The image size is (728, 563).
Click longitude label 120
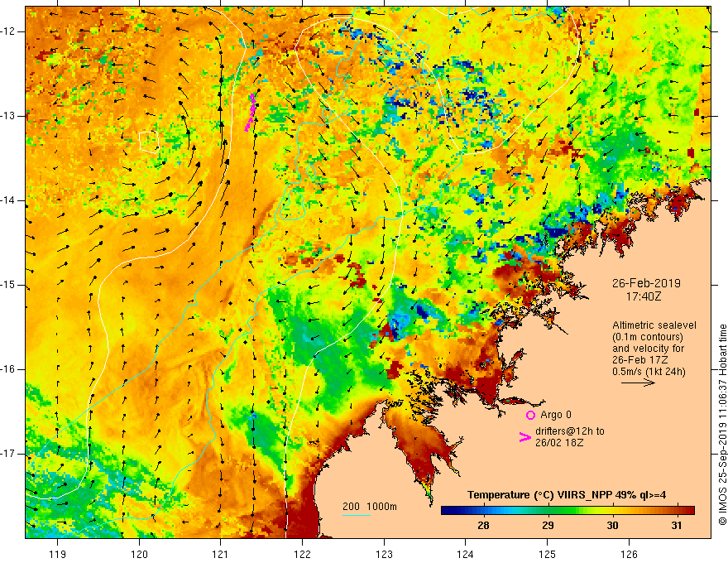pos(139,554)
